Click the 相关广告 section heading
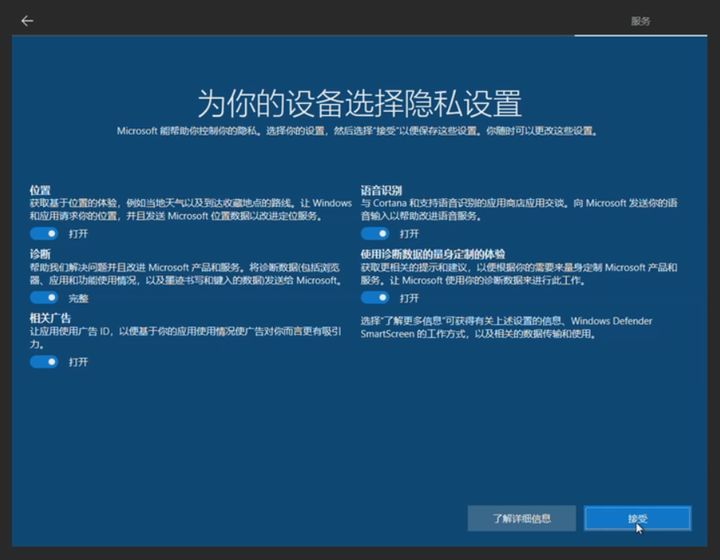The height and width of the screenshot is (560, 720). click(50, 318)
